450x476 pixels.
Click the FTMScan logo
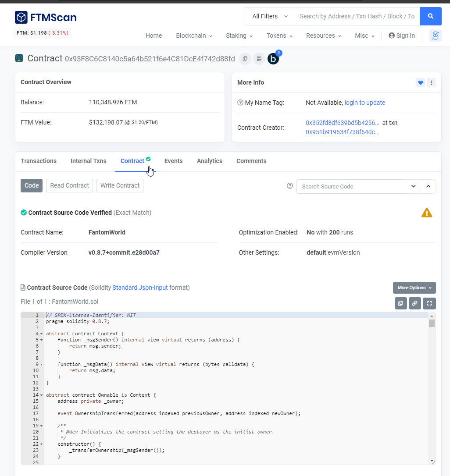tap(46, 17)
